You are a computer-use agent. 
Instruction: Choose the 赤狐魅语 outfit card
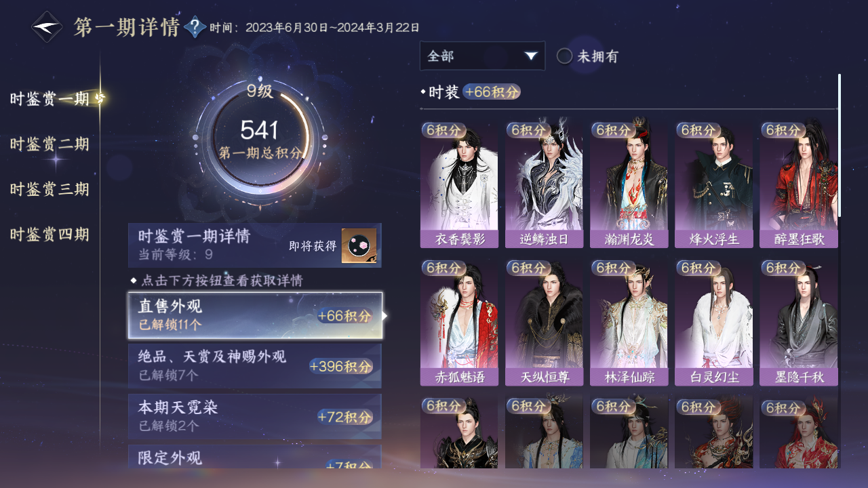tap(459, 323)
